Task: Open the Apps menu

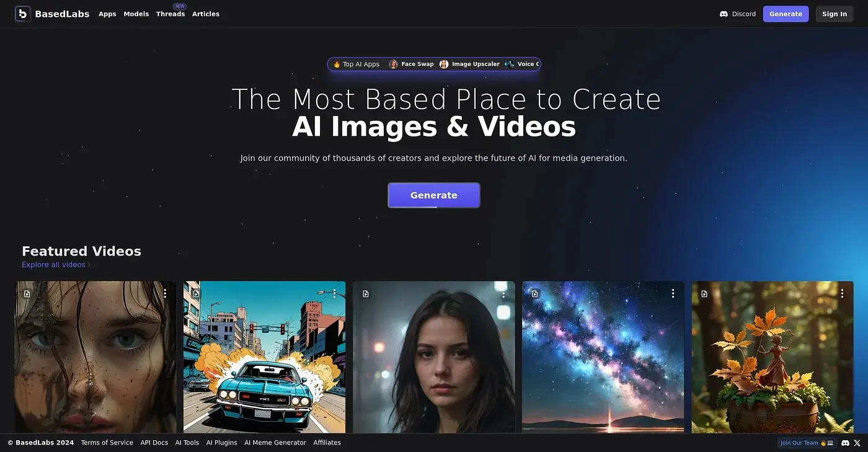Action: tap(107, 14)
